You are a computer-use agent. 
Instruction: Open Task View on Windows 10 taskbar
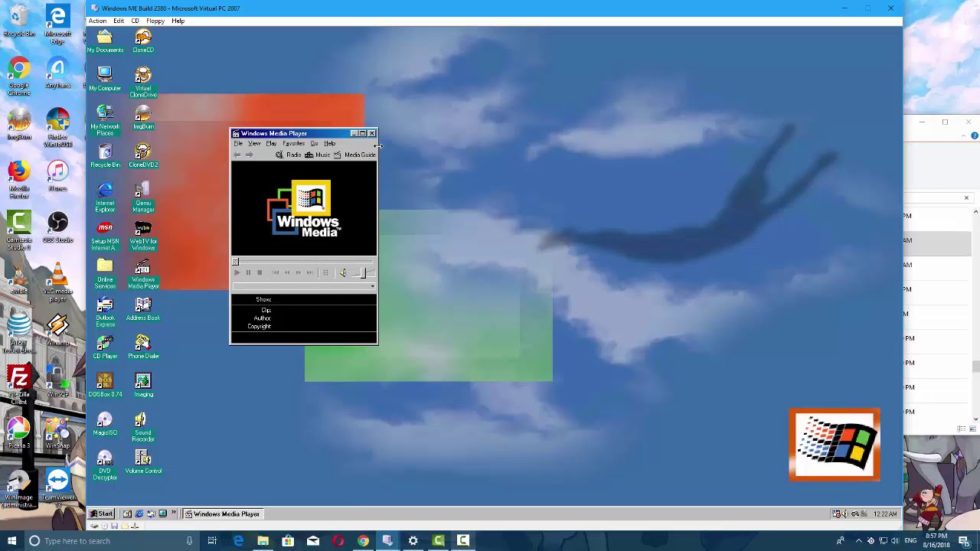point(212,541)
